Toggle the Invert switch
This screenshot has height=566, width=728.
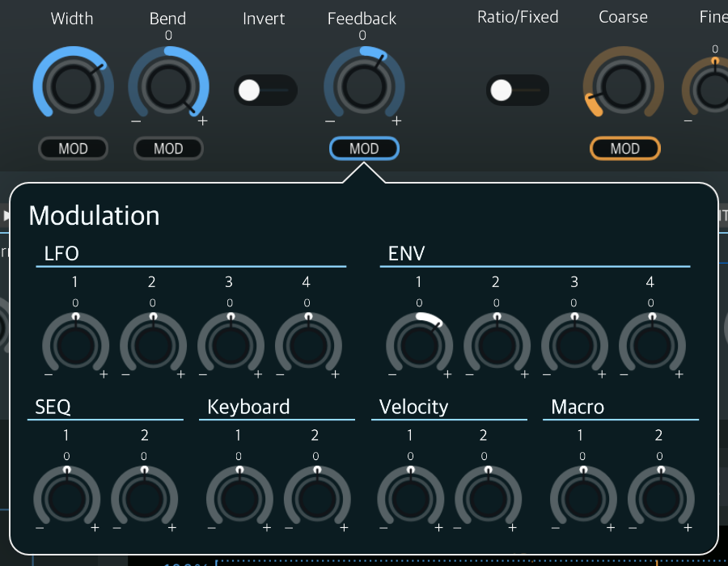pyautogui.click(x=265, y=90)
